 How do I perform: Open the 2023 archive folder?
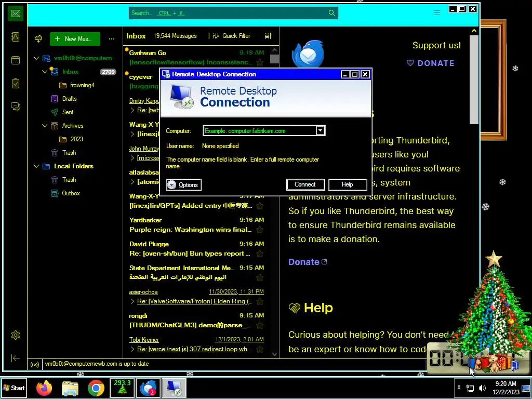77,139
